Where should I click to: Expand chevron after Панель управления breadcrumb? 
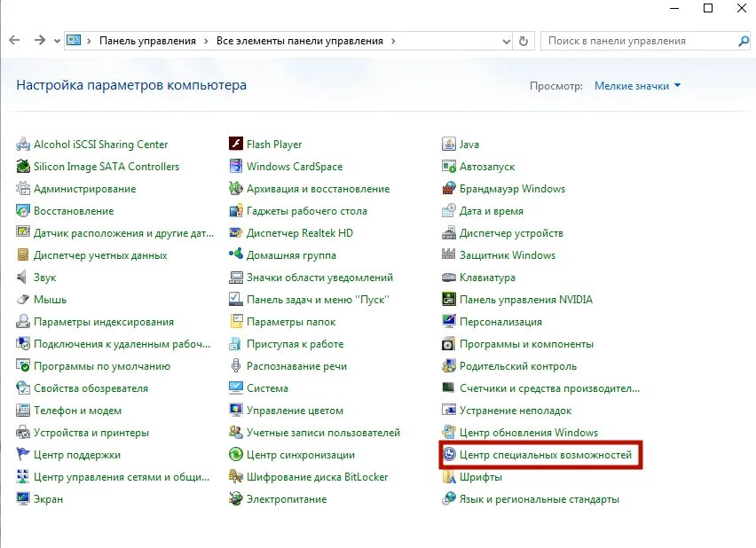[x=207, y=42]
